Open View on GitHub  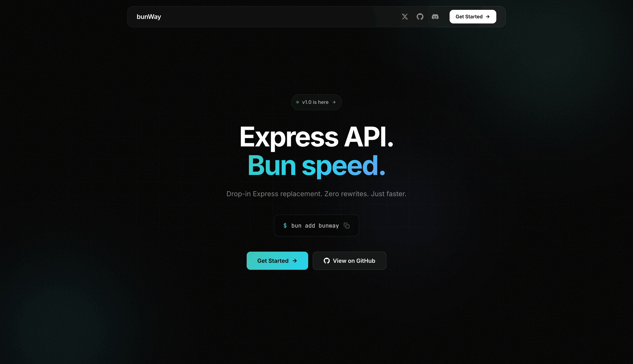tap(349, 261)
